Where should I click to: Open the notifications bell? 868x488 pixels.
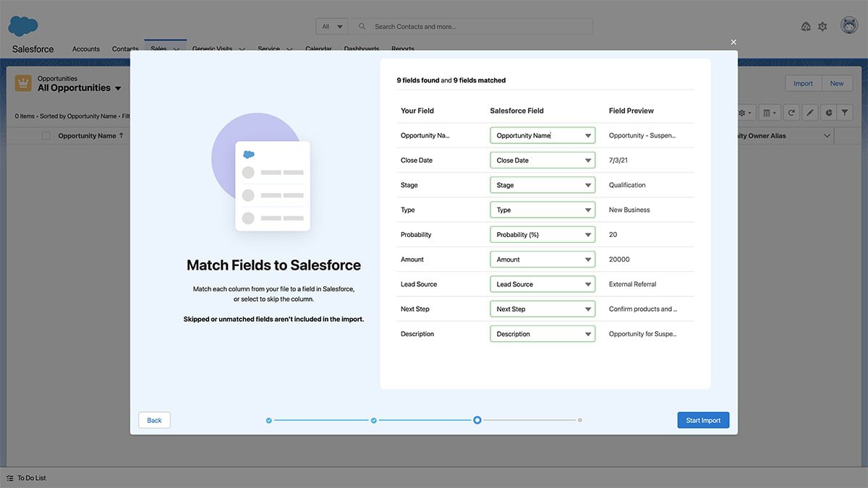(806, 25)
